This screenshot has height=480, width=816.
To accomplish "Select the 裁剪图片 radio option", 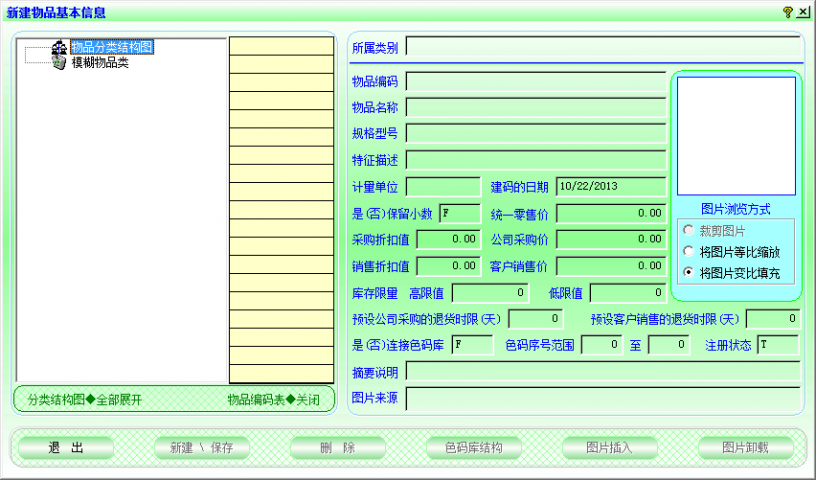I will coord(688,231).
